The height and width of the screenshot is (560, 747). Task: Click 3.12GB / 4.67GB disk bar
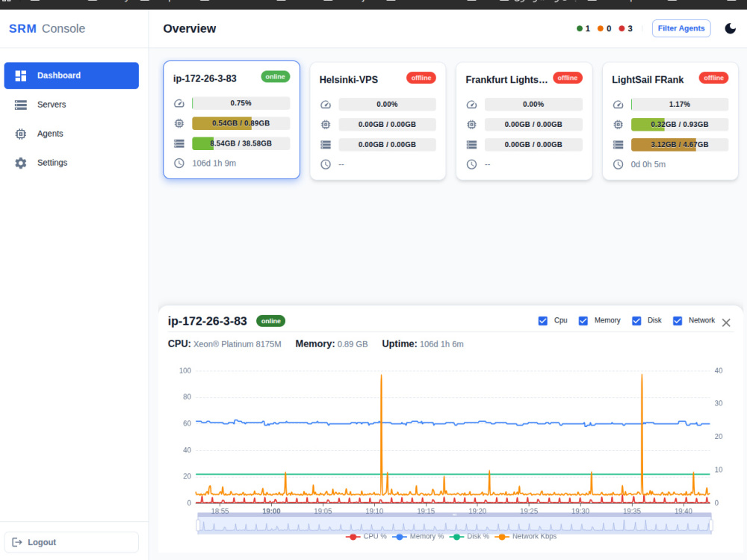pos(680,144)
